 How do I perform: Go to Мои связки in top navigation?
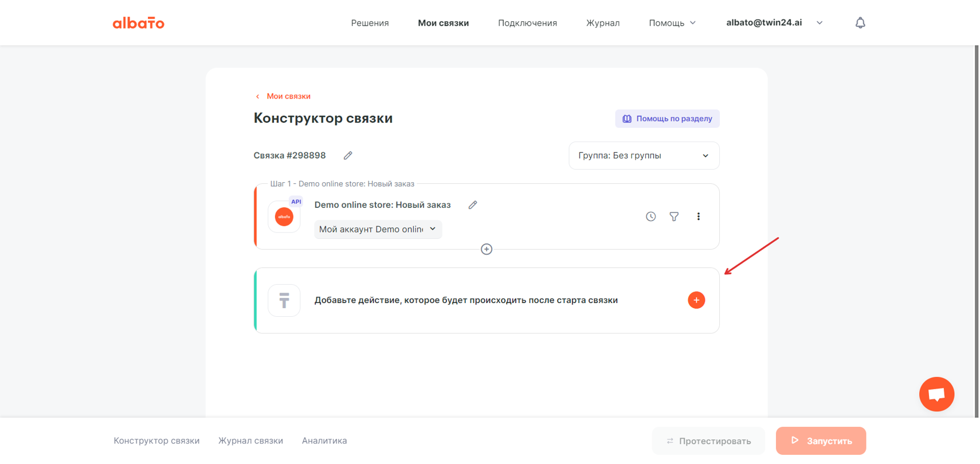tap(443, 23)
